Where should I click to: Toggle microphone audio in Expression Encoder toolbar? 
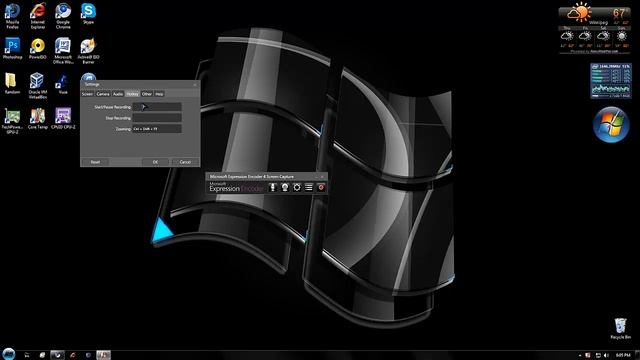[x=273, y=187]
